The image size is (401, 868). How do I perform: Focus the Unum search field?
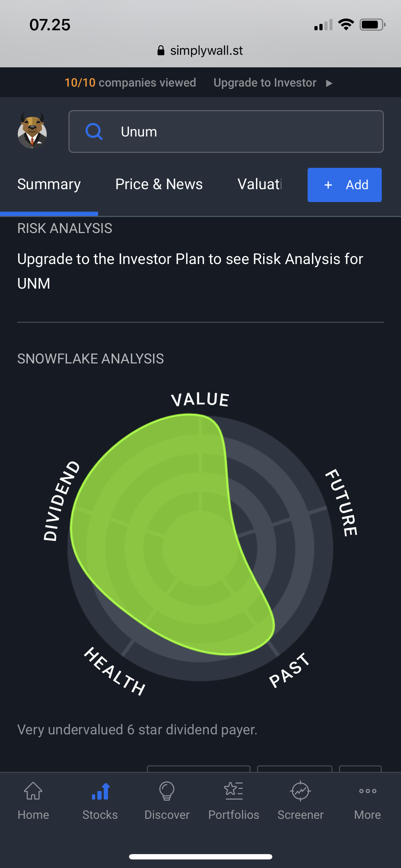226,131
